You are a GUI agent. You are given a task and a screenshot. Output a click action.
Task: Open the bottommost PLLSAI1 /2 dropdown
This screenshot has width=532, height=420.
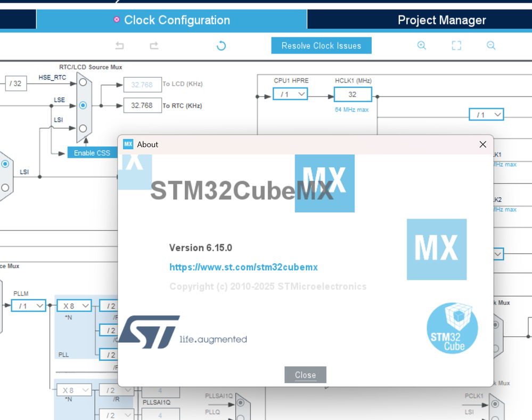(117, 415)
